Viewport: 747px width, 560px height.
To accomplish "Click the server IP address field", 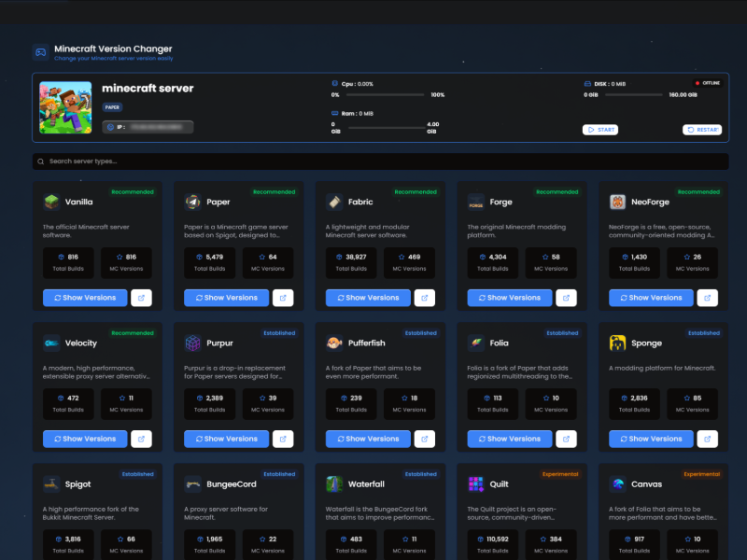I will (x=148, y=127).
